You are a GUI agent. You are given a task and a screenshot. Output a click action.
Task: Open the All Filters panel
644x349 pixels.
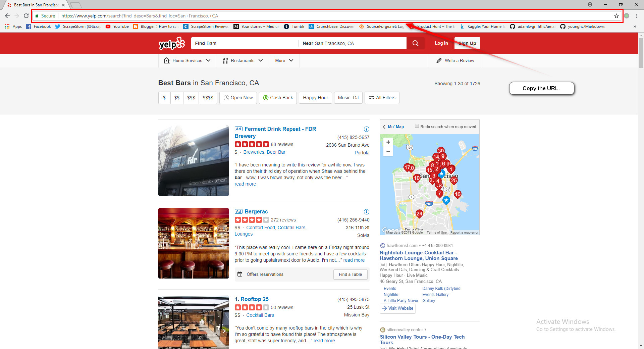click(382, 98)
